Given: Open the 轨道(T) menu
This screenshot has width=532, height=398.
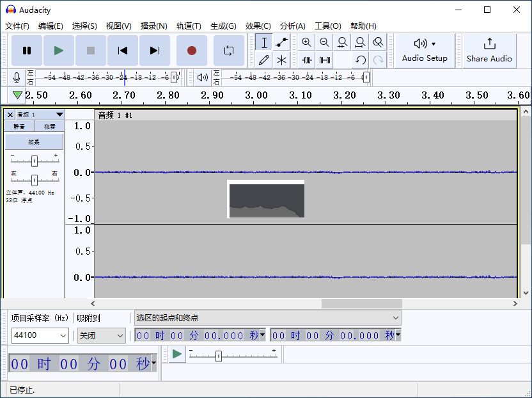Looking at the screenshot, I should pos(189,26).
